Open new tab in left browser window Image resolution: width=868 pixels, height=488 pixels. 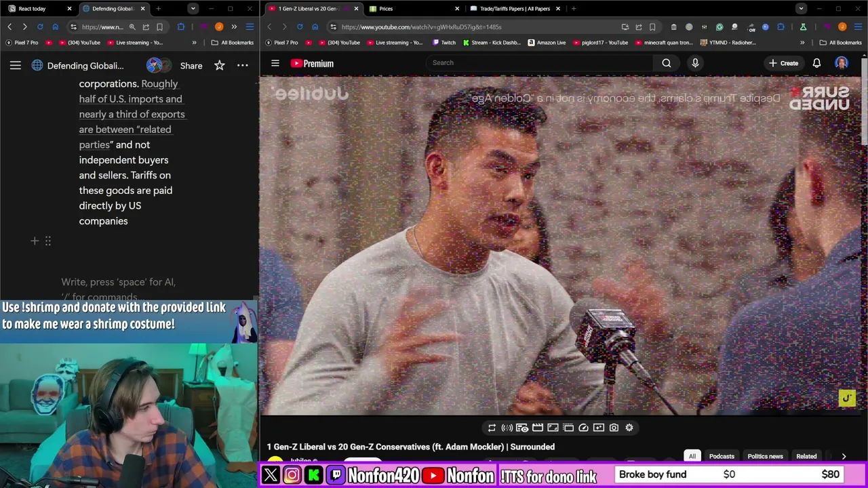158,8
